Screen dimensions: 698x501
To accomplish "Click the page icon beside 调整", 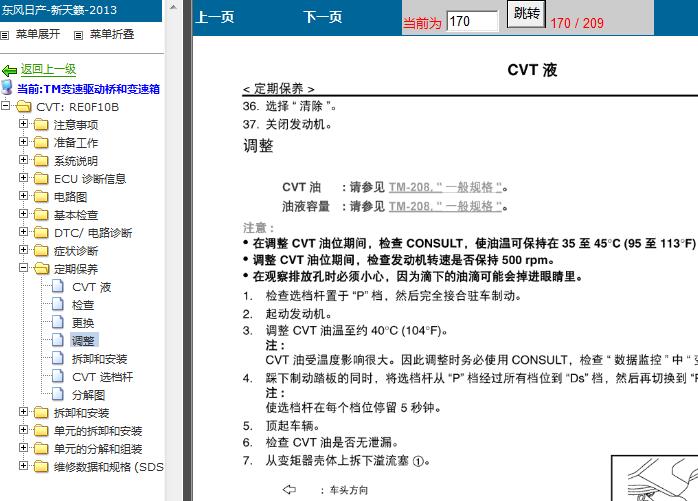I will (58, 340).
